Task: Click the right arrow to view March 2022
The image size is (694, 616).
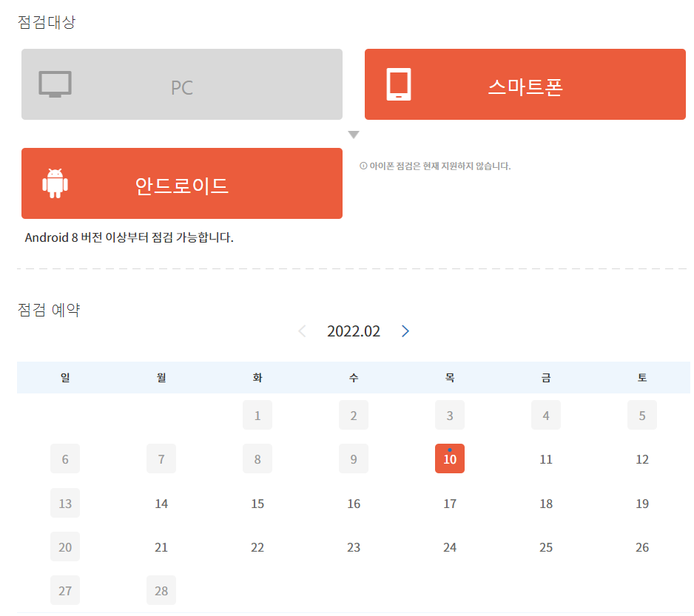Action: pos(405,331)
